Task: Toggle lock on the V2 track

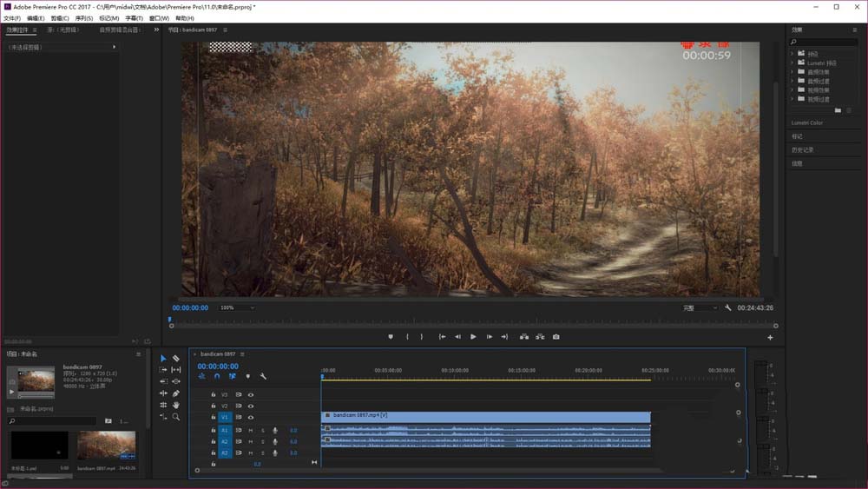Action: pyautogui.click(x=214, y=406)
